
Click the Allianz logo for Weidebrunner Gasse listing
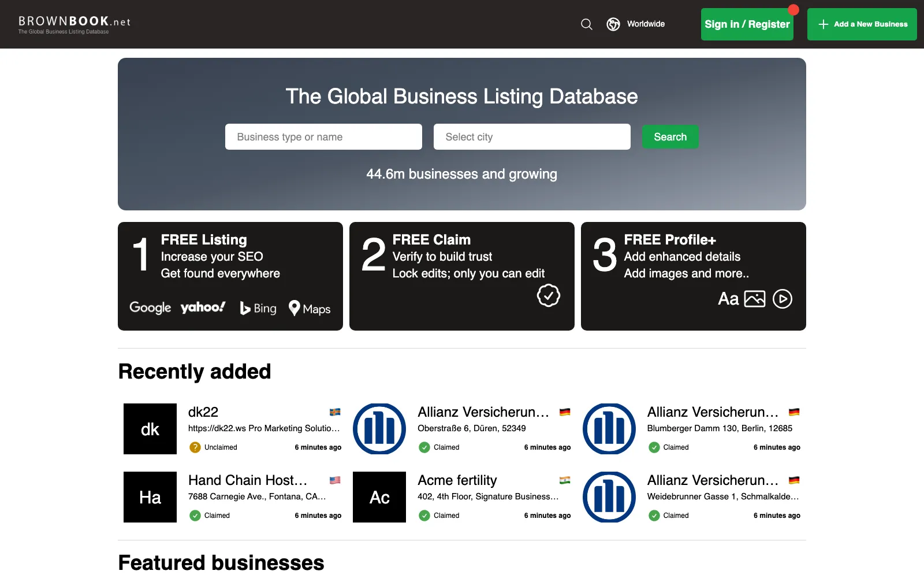tap(609, 497)
